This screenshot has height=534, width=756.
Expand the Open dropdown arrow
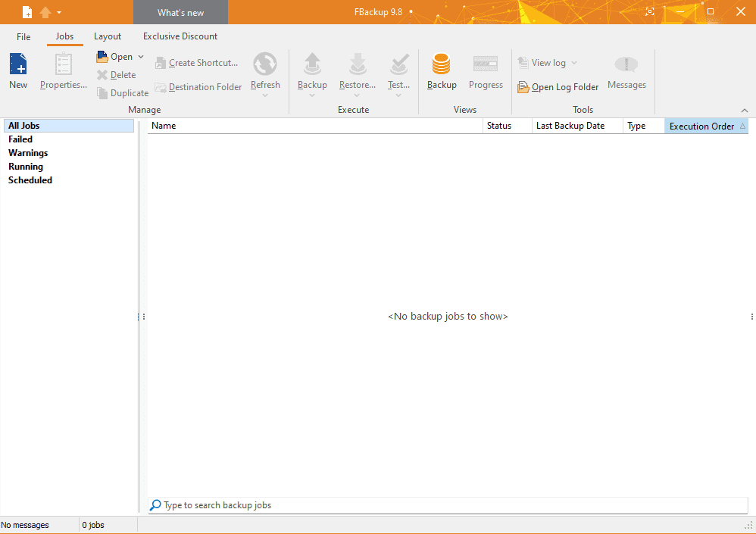click(141, 57)
